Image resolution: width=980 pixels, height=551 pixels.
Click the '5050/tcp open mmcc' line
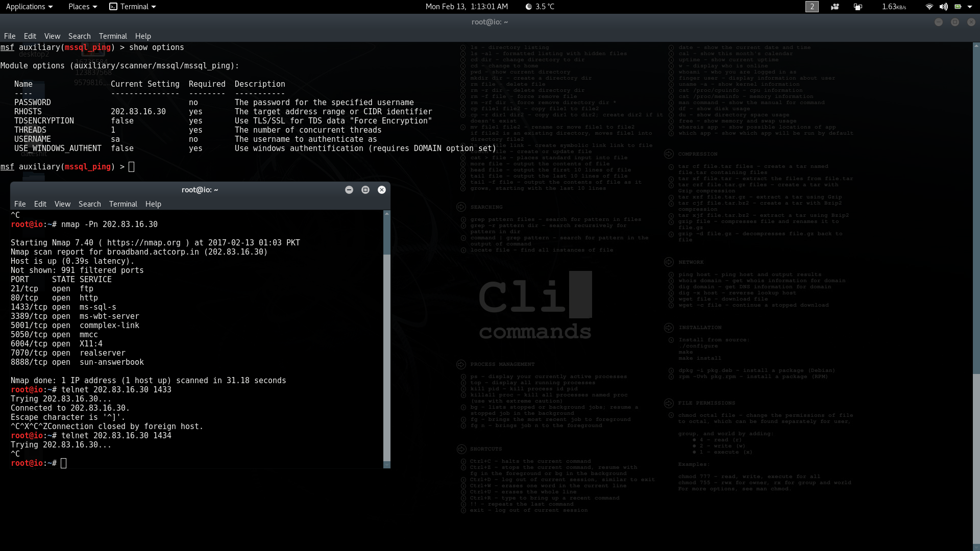point(54,335)
